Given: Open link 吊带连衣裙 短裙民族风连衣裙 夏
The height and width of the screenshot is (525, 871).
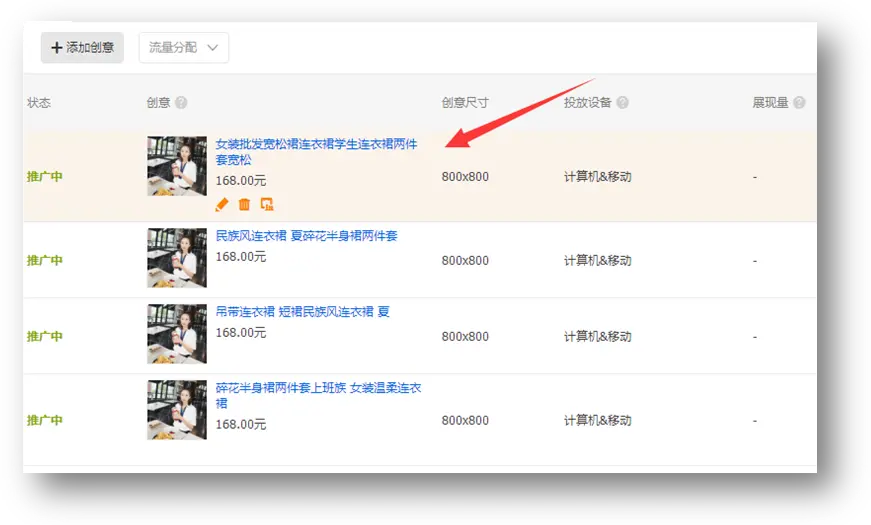Looking at the screenshot, I should 303,312.
